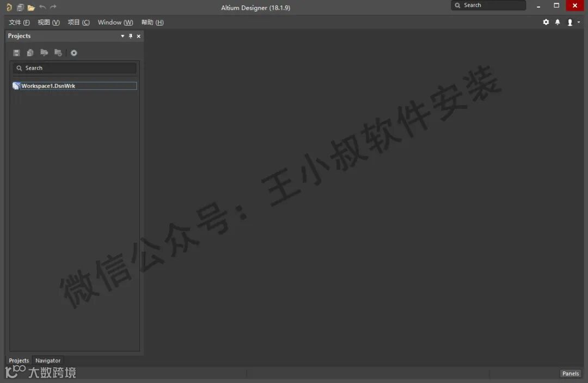Screen dimensions: 588x383
Task: Maximize the Altium Designer window
Action: click(x=556, y=5)
